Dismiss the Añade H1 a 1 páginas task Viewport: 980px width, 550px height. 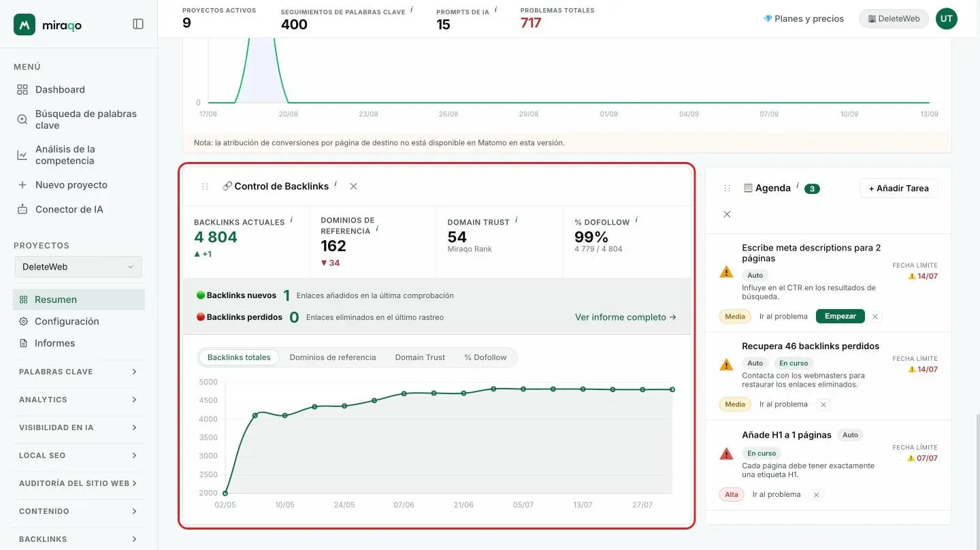click(x=816, y=495)
